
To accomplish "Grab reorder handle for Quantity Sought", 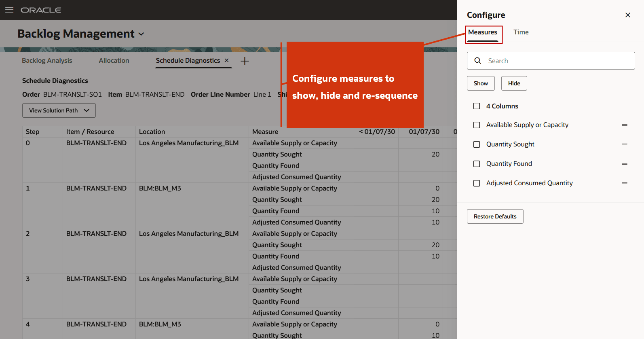I will point(625,144).
